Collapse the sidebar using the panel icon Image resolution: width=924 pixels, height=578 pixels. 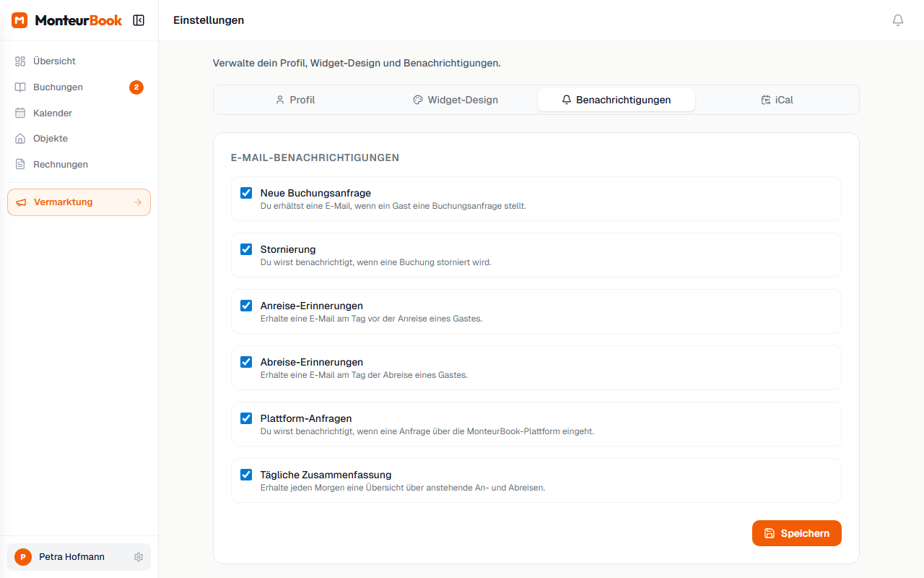click(x=139, y=20)
